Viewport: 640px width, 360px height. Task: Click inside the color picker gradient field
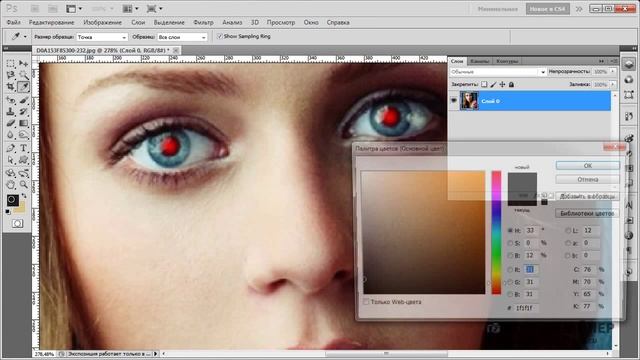[x=424, y=232]
